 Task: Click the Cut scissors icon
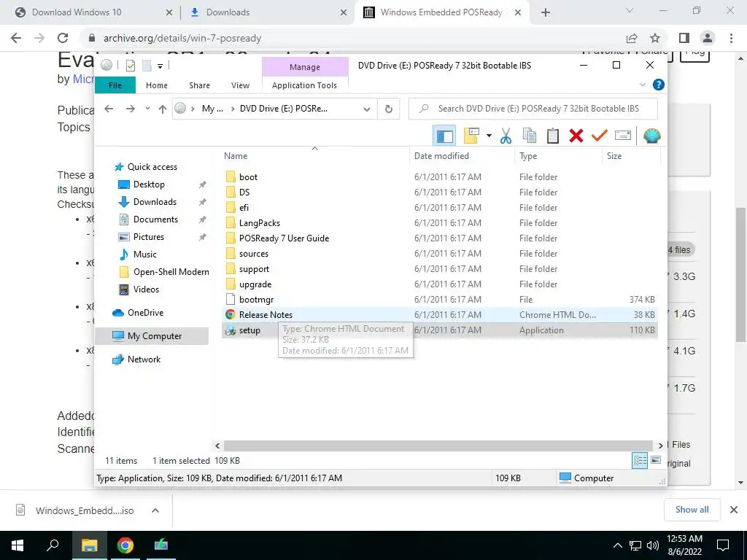[506, 136]
